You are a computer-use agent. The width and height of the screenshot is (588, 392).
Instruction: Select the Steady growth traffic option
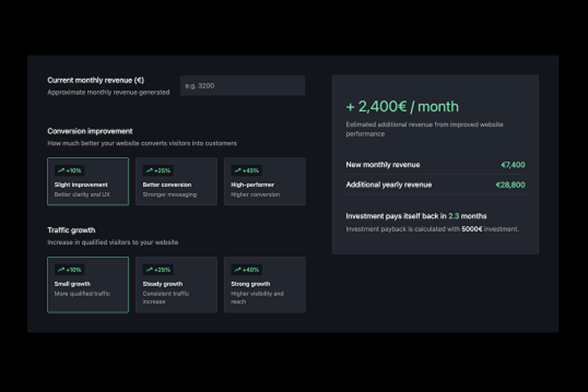coord(176,284)
